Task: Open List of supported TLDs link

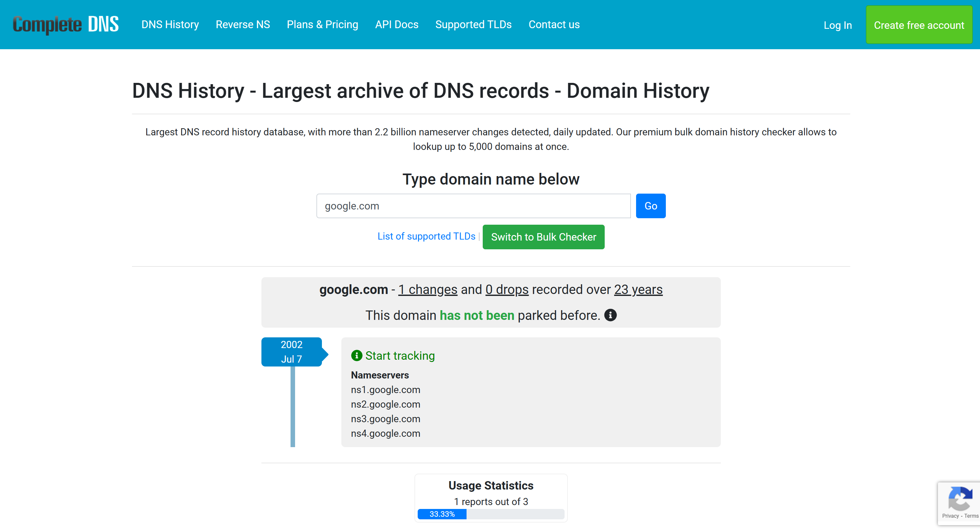Action: pos(426,236)
